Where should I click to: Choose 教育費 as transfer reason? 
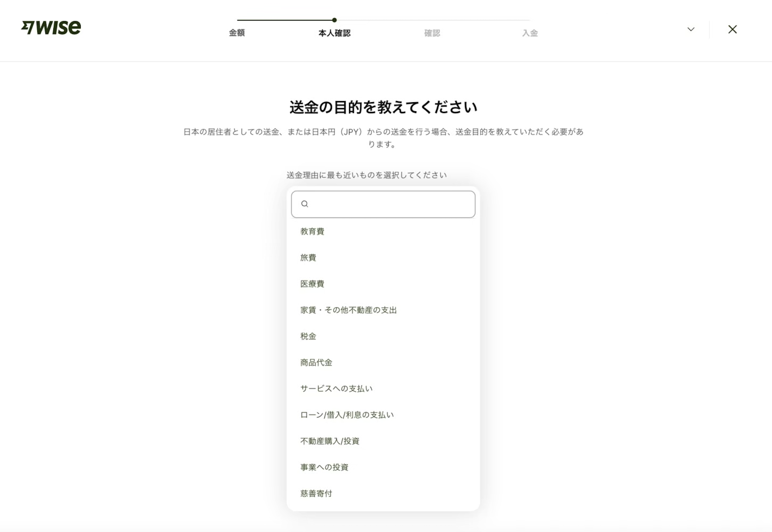click(312, 231)
